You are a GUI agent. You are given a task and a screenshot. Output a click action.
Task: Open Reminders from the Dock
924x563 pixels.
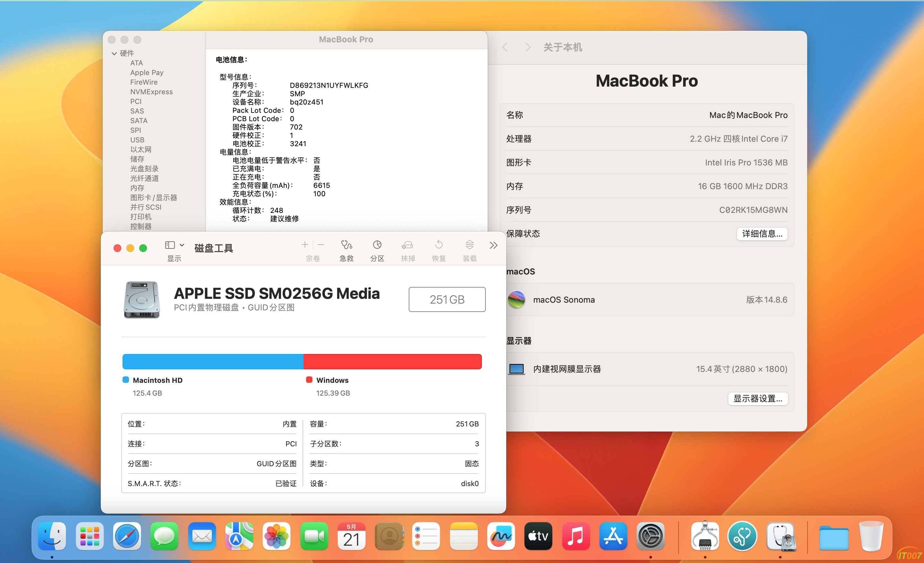point(426,536)
